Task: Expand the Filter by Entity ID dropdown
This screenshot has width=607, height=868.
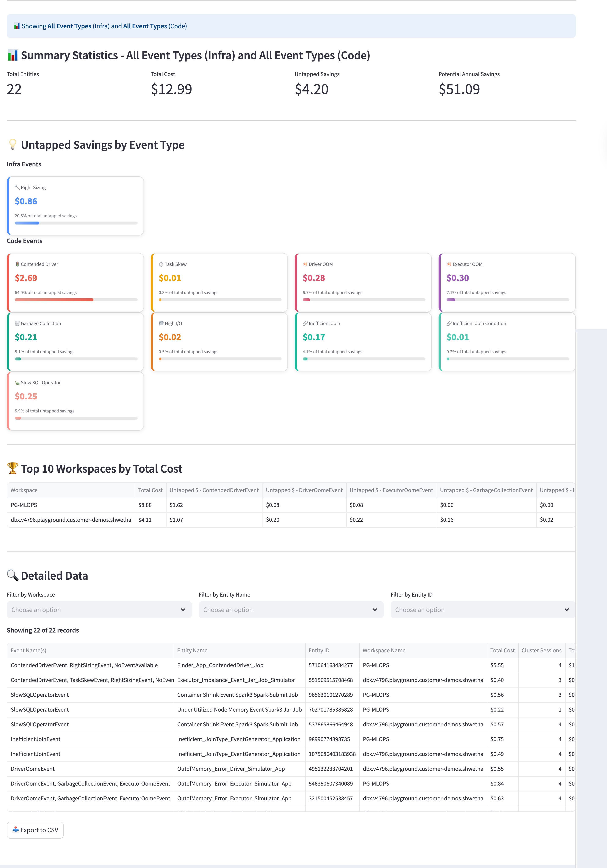Action: click(x=483, y=609)
